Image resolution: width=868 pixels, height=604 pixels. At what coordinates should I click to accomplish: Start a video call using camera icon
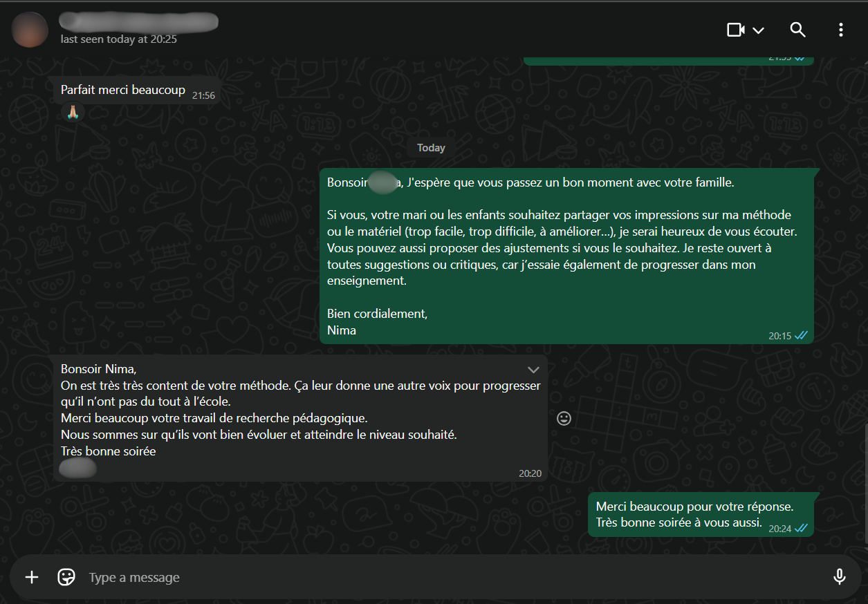click(x=736, y=30)
